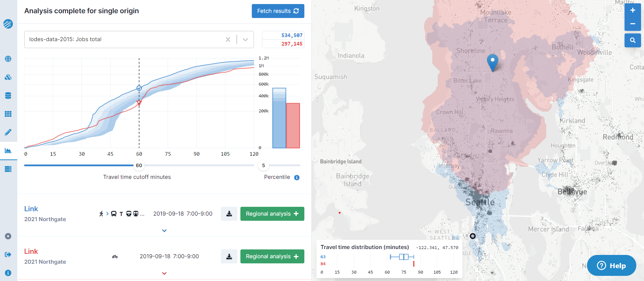
Task: Switch to the area chart analysis tab
Action: [8, 151]
